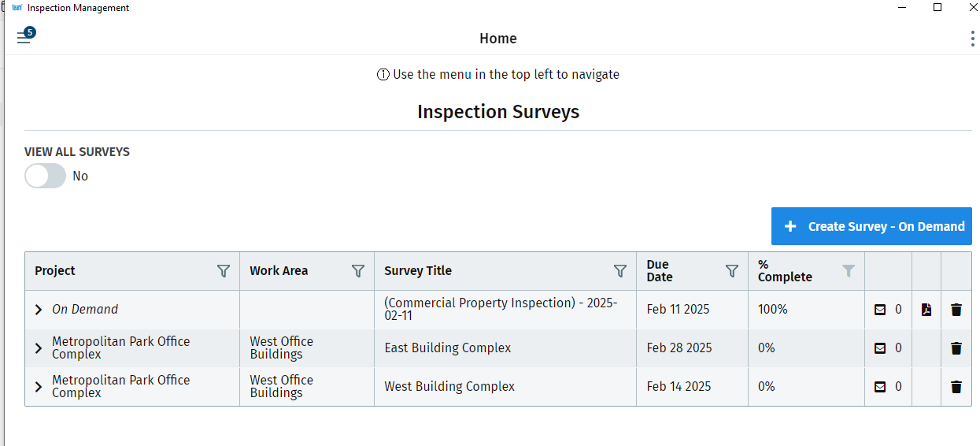The height and width of the screenshot is (446, 980).
Task: Delete the Commercial Property Inspection survey
Action: (956, 310)
